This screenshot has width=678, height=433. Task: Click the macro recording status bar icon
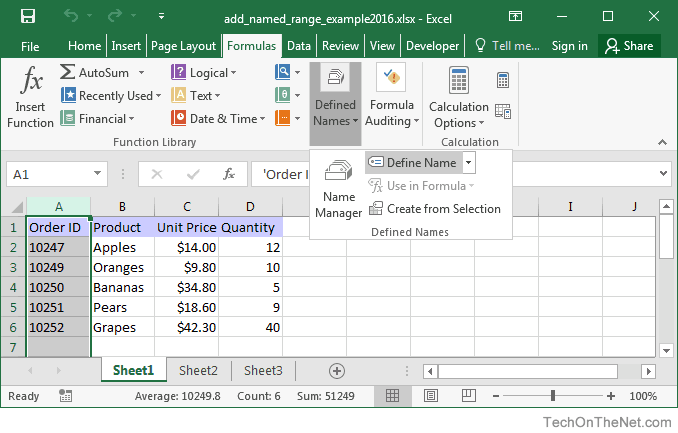coord(65,395)
